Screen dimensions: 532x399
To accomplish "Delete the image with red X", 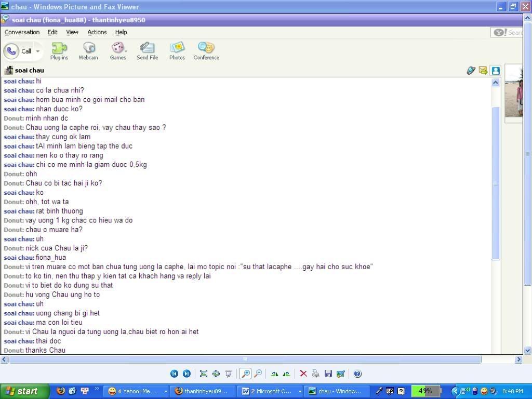I will tap(303, 374).
